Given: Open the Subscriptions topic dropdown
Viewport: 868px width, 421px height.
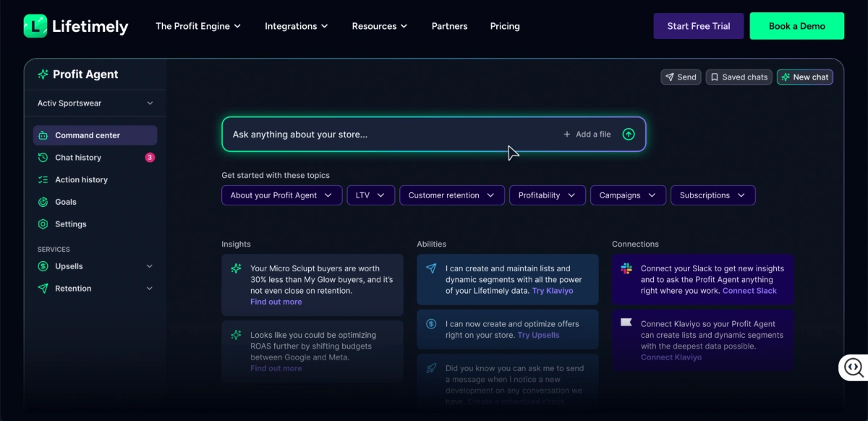Looking at the screenshot, I should [712, 195].
